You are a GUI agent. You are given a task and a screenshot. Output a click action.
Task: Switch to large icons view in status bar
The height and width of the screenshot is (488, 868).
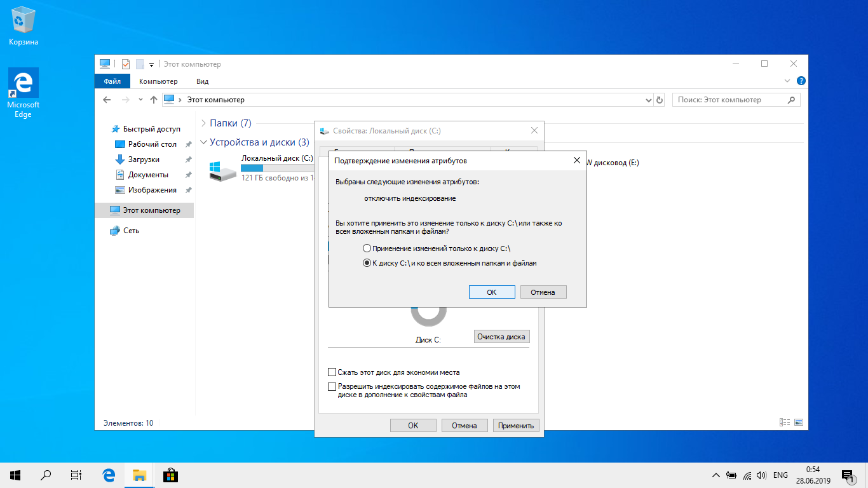click(798, 423)
